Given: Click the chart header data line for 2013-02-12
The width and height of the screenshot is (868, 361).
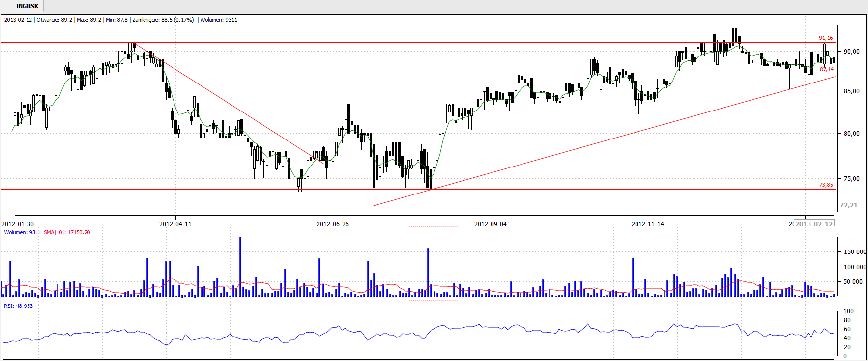Looking at the screenshot, I should pos(121,20).
